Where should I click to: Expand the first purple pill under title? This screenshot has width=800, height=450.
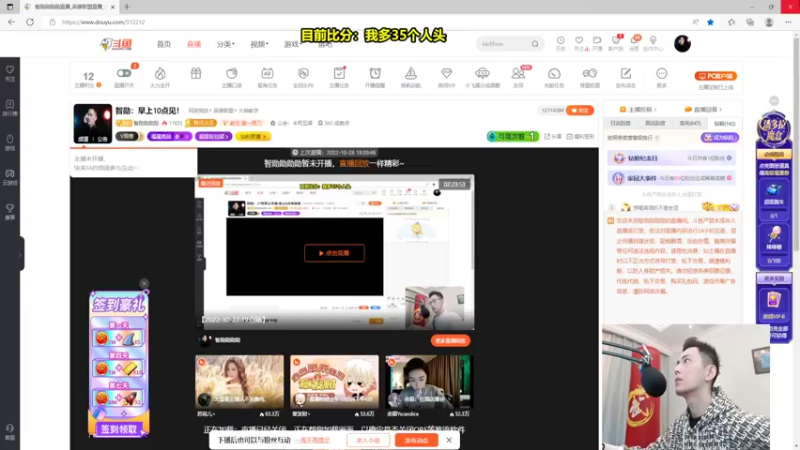[169, 136]
